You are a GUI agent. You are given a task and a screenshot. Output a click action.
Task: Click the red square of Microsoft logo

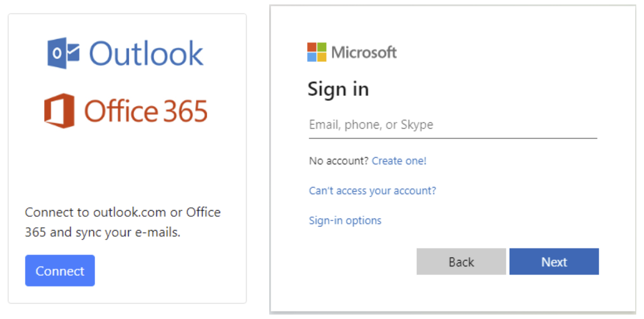[312, 47]
